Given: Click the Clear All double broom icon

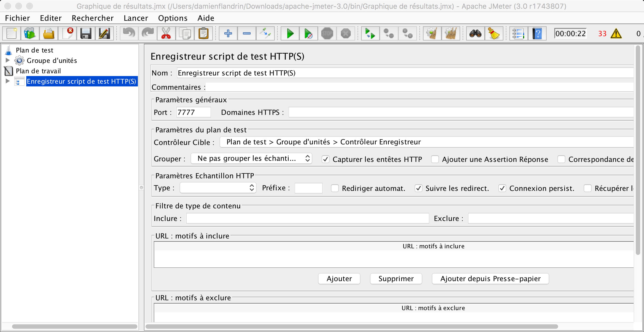Looking at the screenshot, I should pyautogui.click(x=450, y=34).
